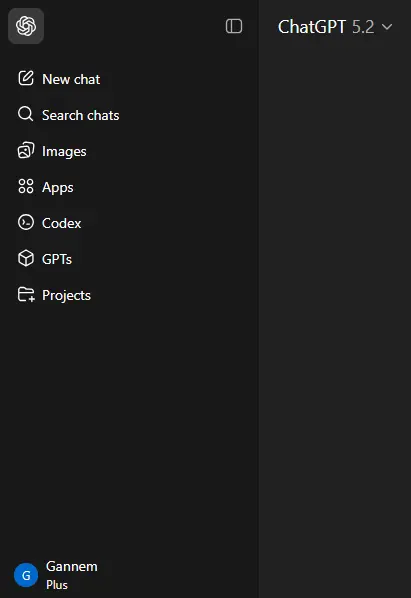Open the ChatGPT 5.2 model selector
411x598 pixels.
335,27
